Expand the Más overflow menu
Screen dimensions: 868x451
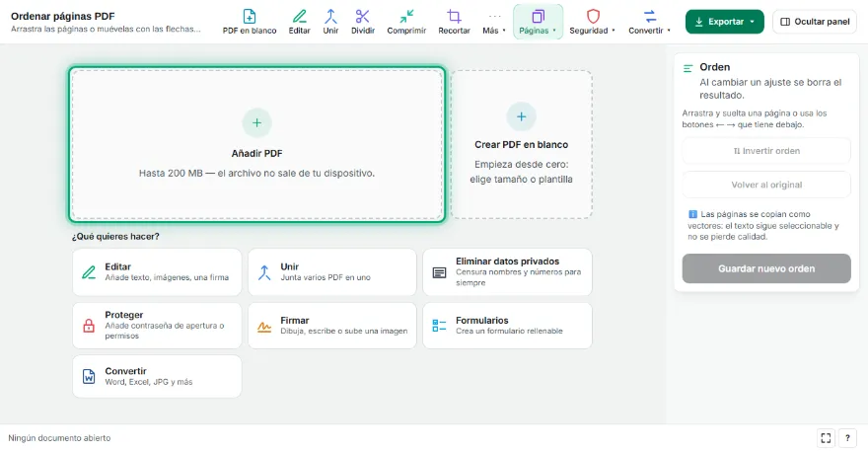click(494, 22)
